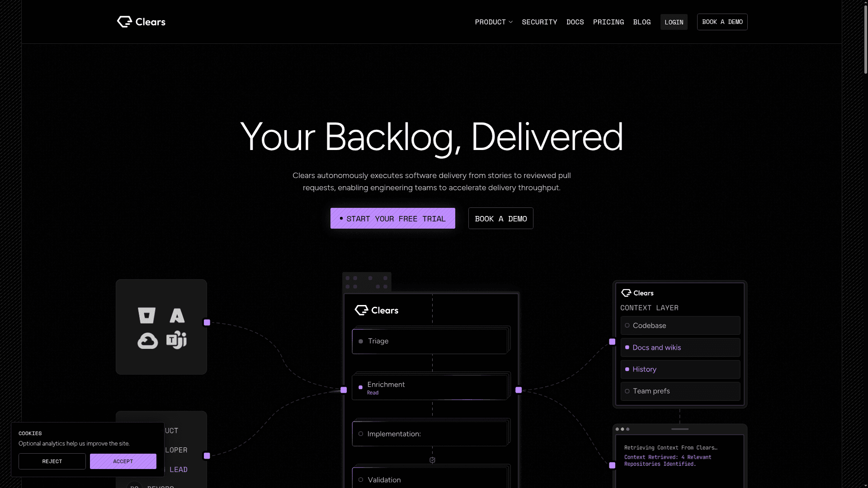Click the 'Read' status under Enrichment
The height and width of the screenshot is (488, 868).
373,393
